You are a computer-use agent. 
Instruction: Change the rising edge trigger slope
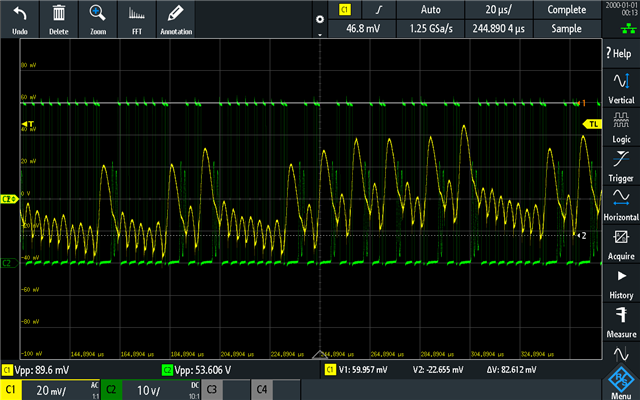379,9
